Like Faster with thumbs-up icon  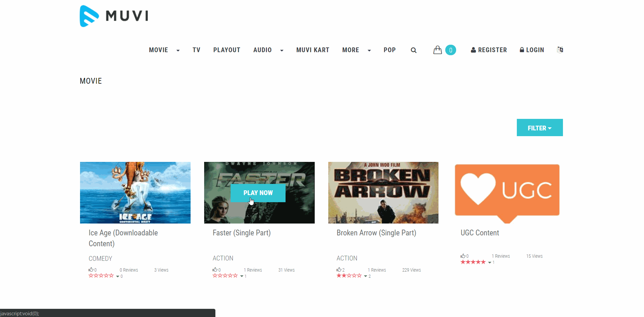215,270
